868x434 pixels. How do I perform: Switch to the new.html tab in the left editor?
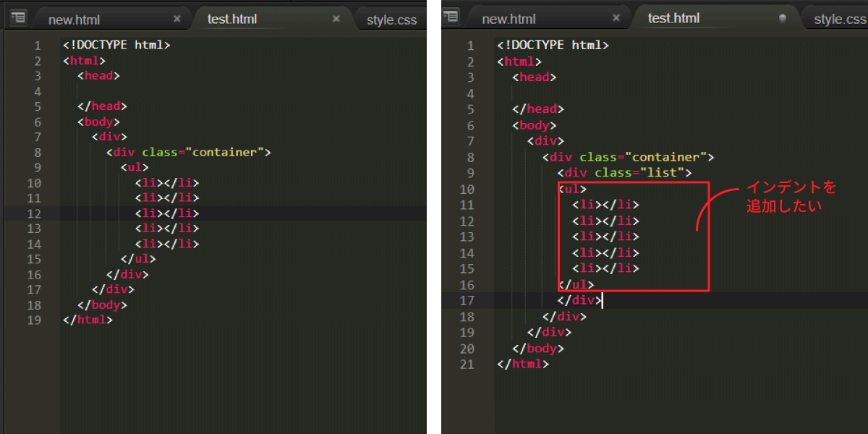point(74,20)
